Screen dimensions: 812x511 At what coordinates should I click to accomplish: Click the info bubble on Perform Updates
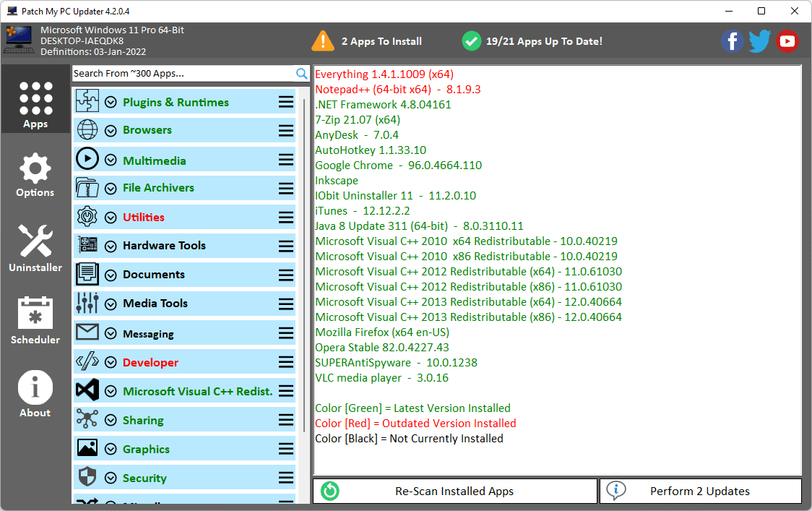pos(616,490)
